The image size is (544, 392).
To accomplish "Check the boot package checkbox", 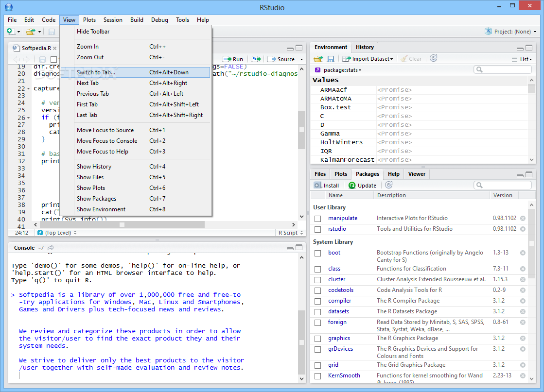I will point(317,254).
